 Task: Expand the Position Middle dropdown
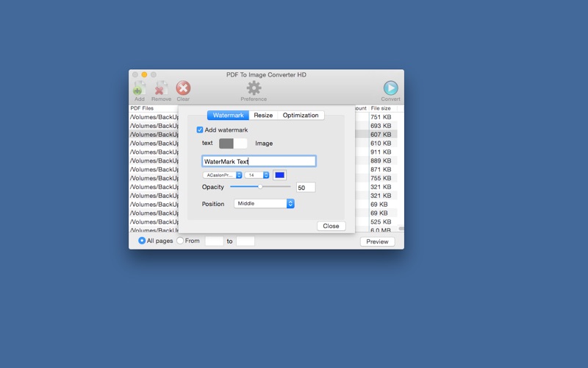pos(264,204)
